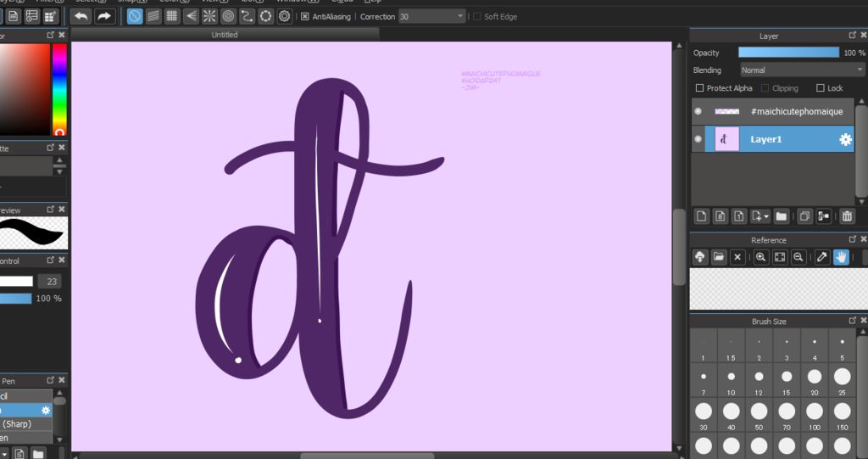Turn snap off with the blue circle-slash icon

[135, 16]
